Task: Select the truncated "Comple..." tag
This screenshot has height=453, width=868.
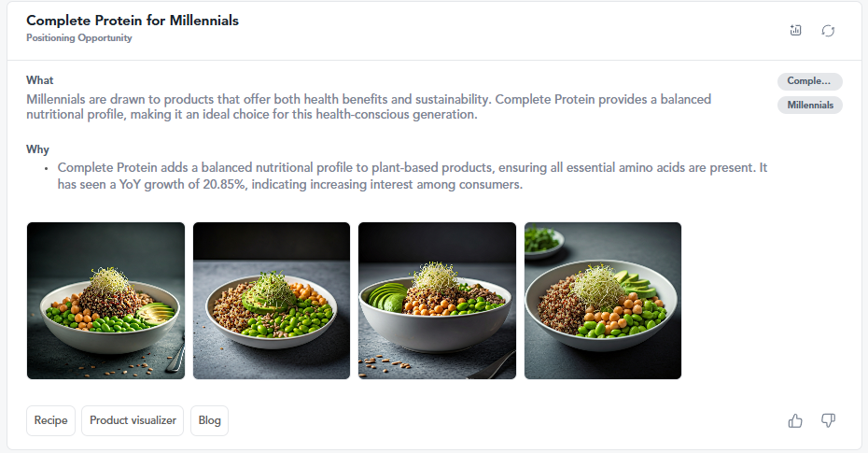Action: (809, 81)
